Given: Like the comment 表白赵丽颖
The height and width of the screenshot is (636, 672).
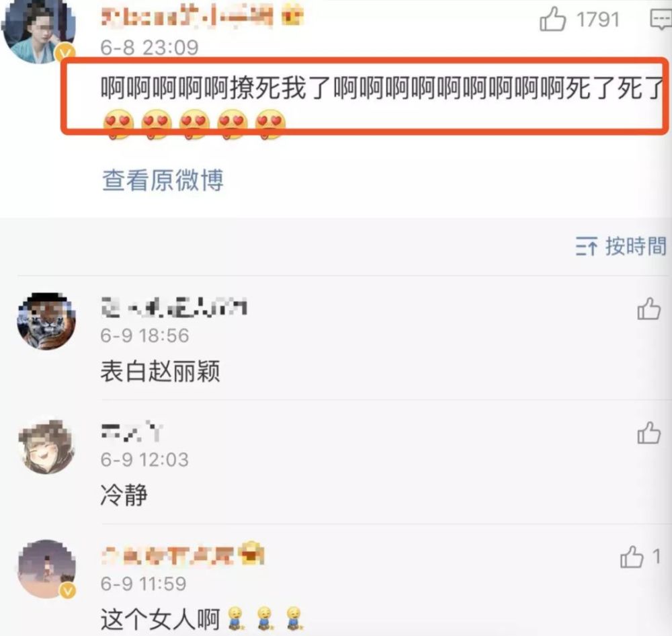Looking at the screenshot, I should click(x=648, y=309).
